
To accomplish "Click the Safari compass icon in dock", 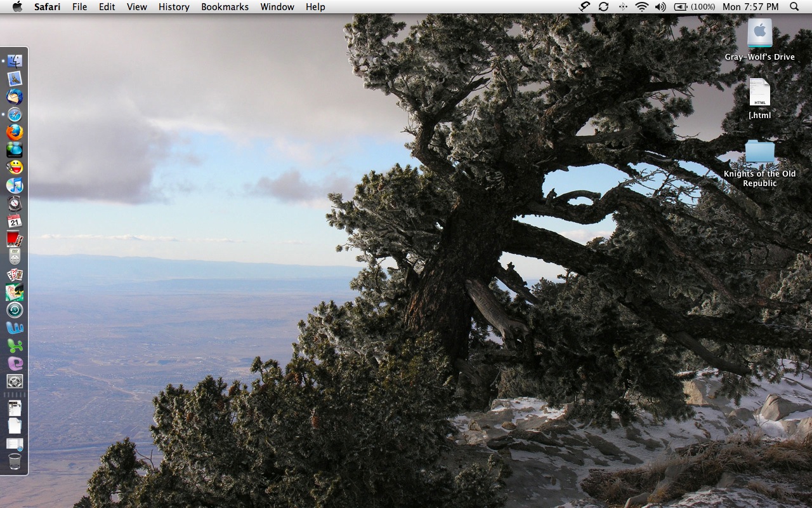I will [15, 114].
